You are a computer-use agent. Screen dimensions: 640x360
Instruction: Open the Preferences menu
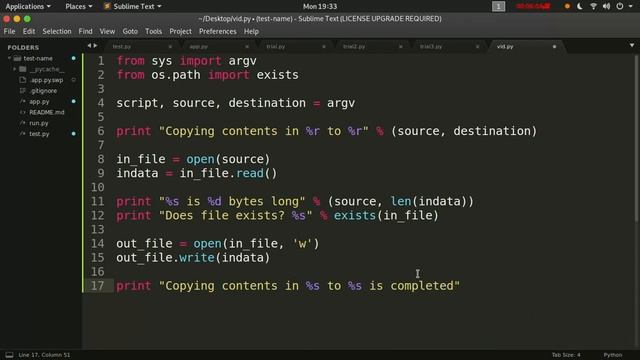pos(218,31)
